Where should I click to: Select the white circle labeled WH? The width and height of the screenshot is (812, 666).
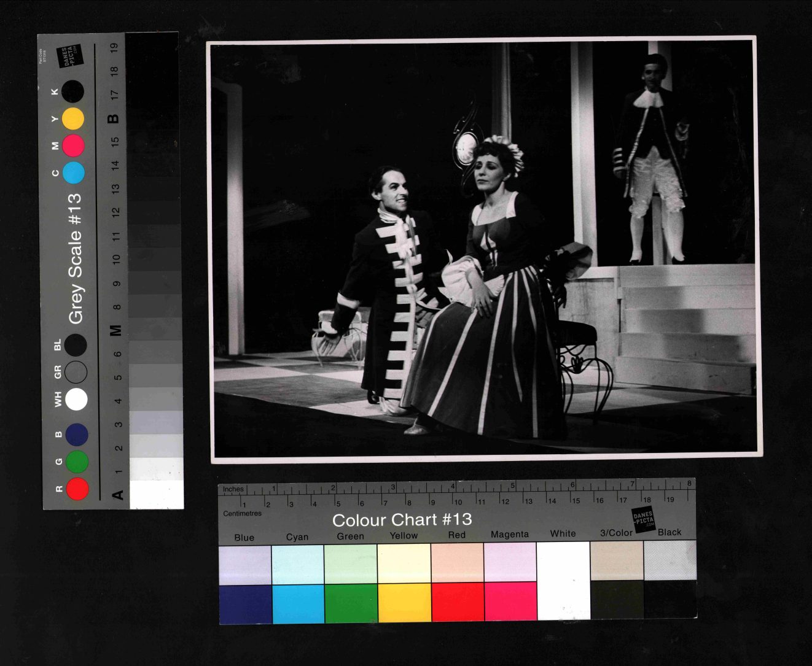76,399
